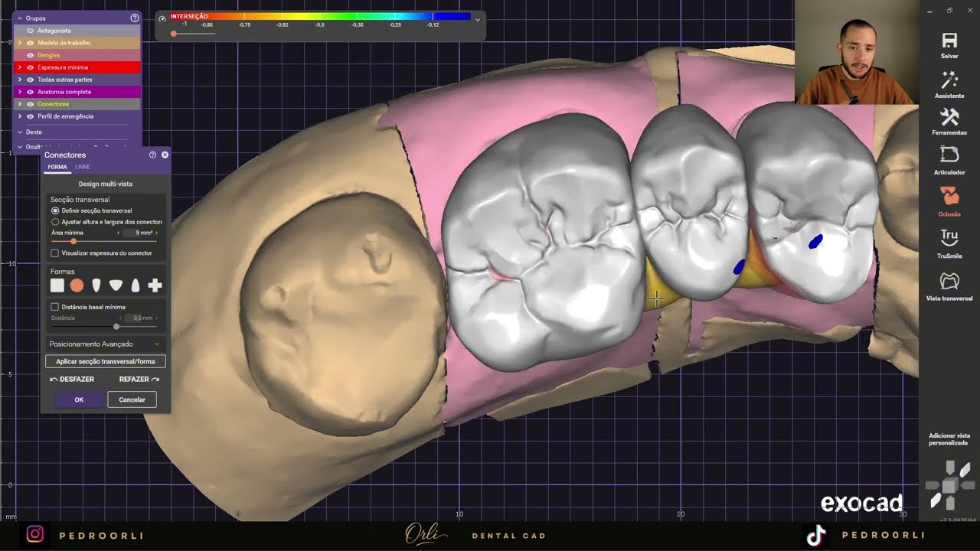This screenshot has width=980, height=551.
Task: Increase Área mínima with right arrow
Action: tap(156, 233)
